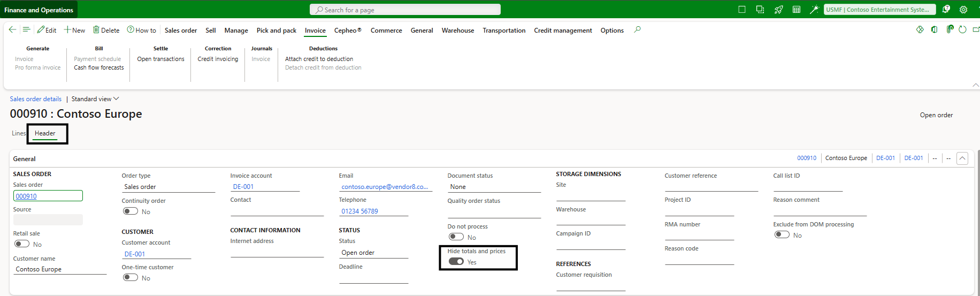Image resolution: width=980 pixels, height=296 pixels.
Task: Create a new record with New
Action: (75, 31)
